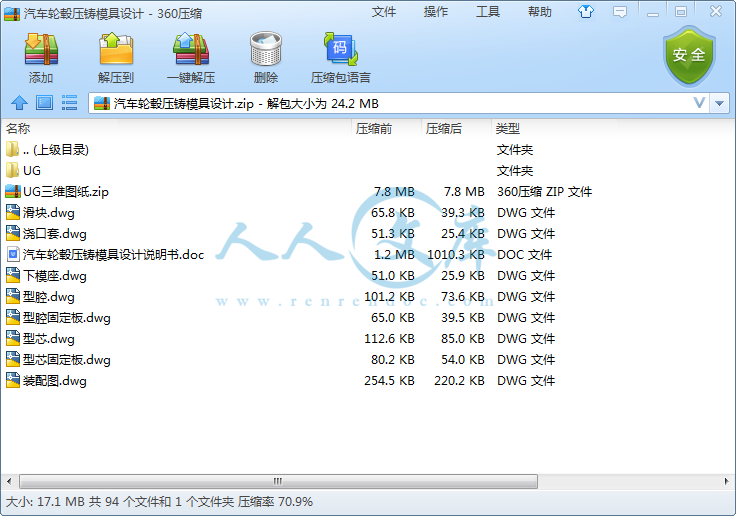Open the 帮助 menu
Screen dimensions: 736x516
point(540,12)
